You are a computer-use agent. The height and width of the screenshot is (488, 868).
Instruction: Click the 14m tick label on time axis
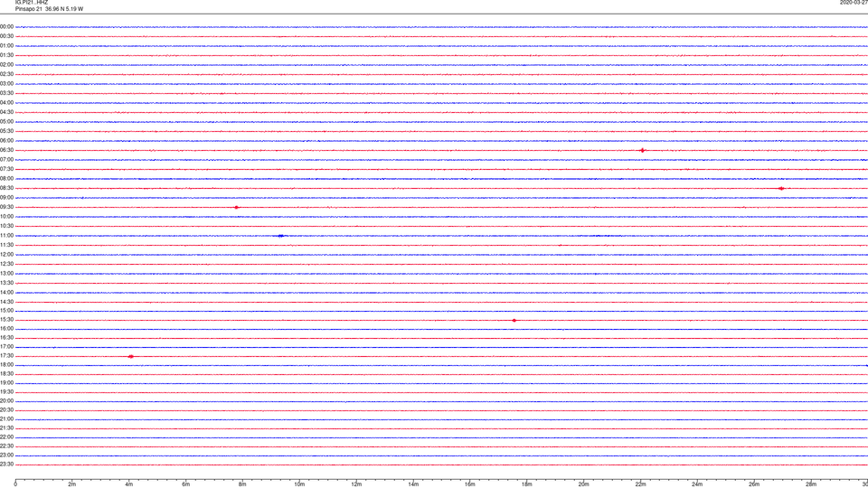(x=413, y=484)
